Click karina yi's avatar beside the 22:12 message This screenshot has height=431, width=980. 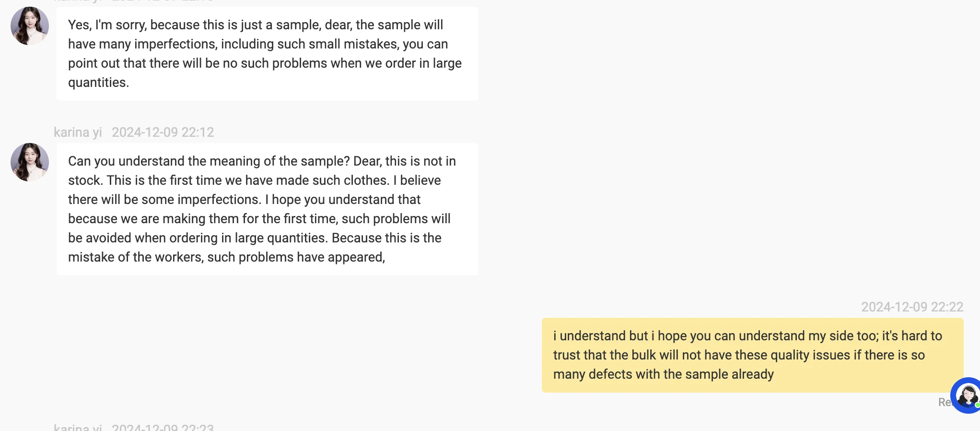coord(30,162)
